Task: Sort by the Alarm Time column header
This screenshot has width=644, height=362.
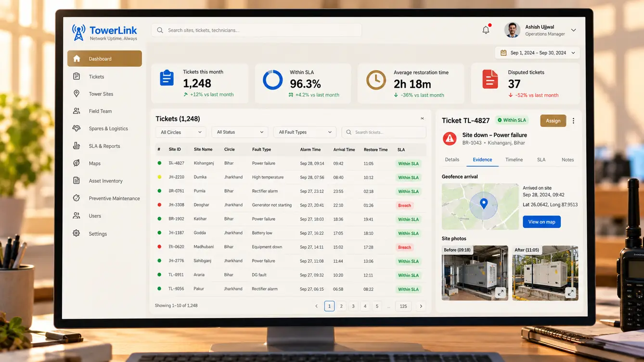Action: (x=310, y=150)
